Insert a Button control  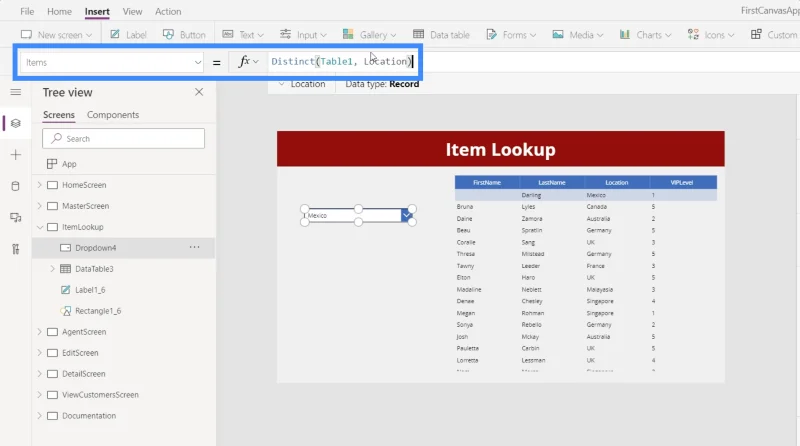tap(184, 35)
